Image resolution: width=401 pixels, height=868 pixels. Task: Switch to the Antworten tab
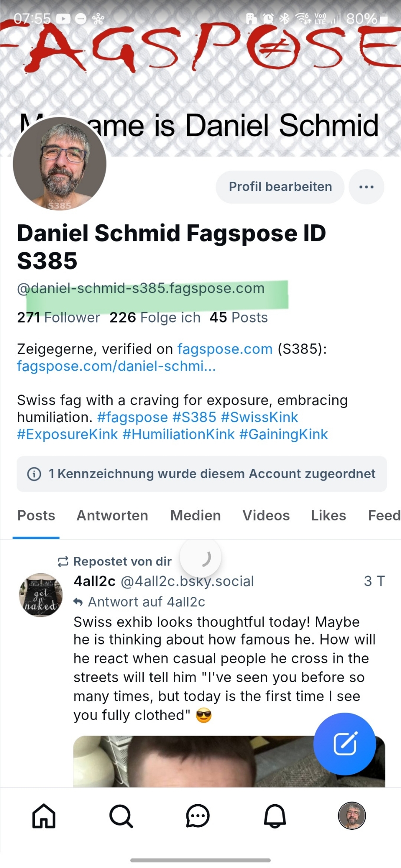112,516
